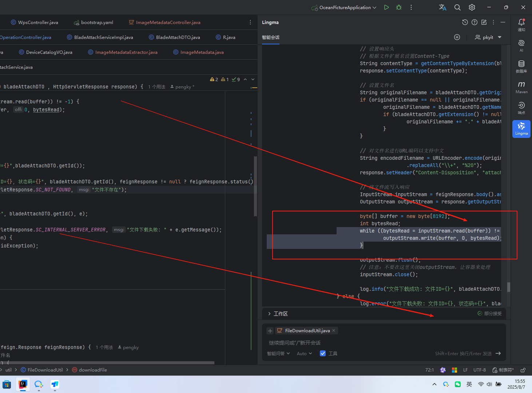
Task: Open IDE settings gear icon
Action: (x=472, y=7)
